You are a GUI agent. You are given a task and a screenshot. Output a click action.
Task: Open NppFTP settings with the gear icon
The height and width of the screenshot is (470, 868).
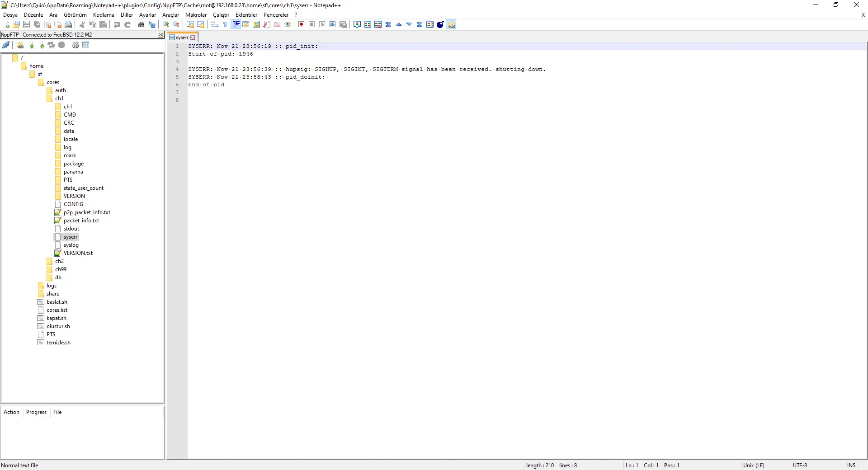click(x=75, y=45)
